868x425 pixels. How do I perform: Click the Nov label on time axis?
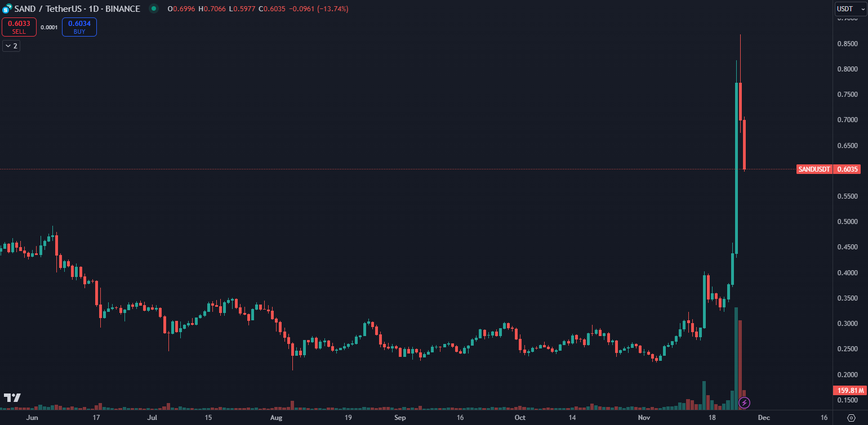tap(644, 418)
